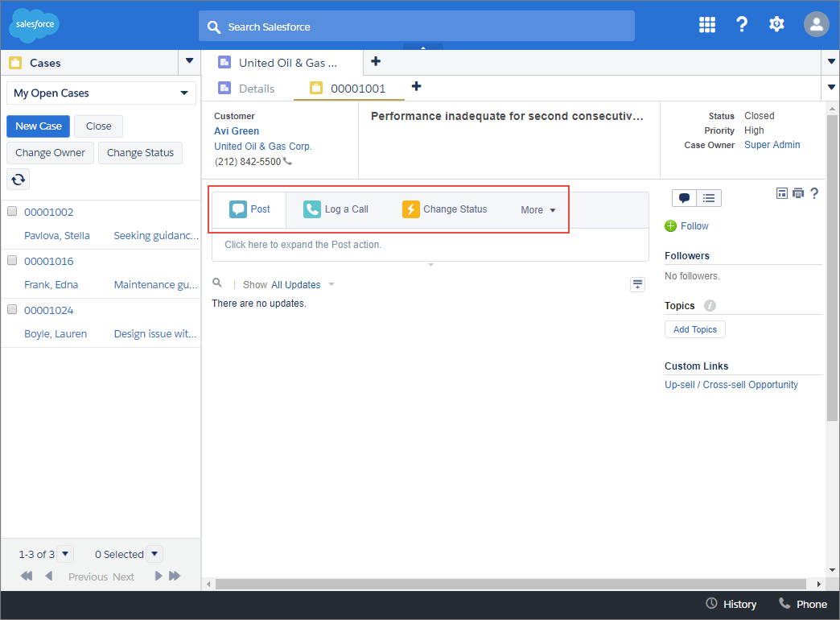The image size is (840, 620).
Task: Select the checkbox for case 00001002
Action: point(12,211)
